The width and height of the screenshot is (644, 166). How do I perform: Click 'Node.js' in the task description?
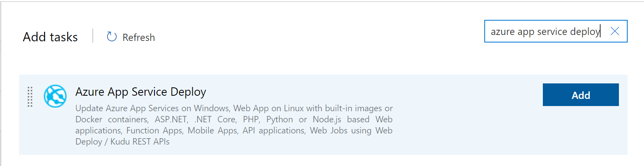tap(327, 120)
